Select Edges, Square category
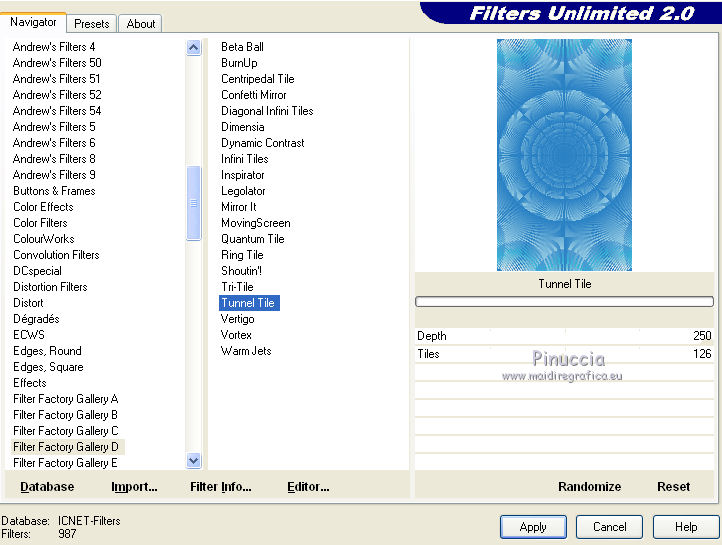Screen dimensions: 722x545 click(48, 367)
